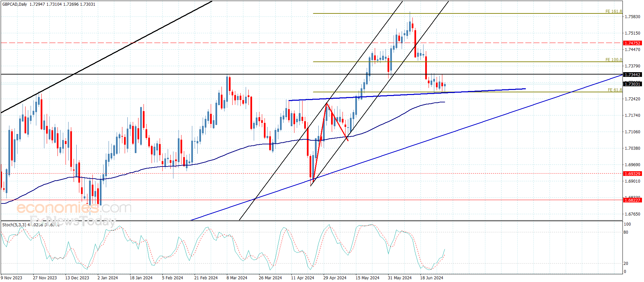Screen dimensions: 644x282
Task: Click the stochastic 20 scale label
Action: click(626, 264)
